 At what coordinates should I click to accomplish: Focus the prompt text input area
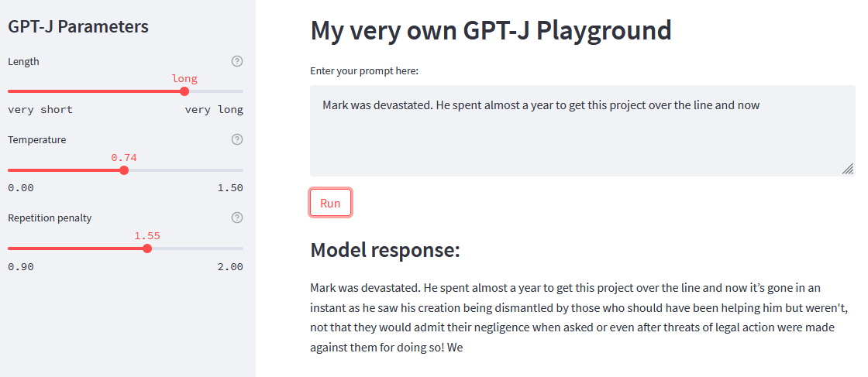581,132
